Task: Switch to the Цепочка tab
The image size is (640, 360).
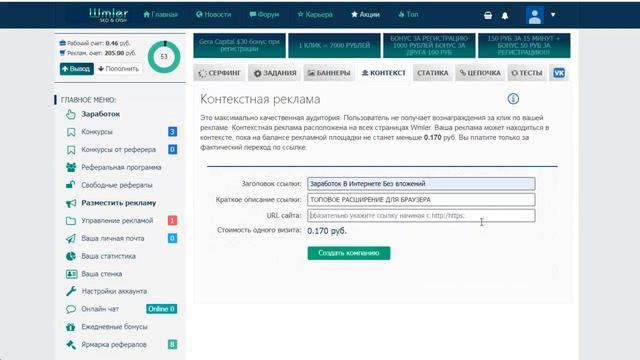Action: click(x=480, y=73)
